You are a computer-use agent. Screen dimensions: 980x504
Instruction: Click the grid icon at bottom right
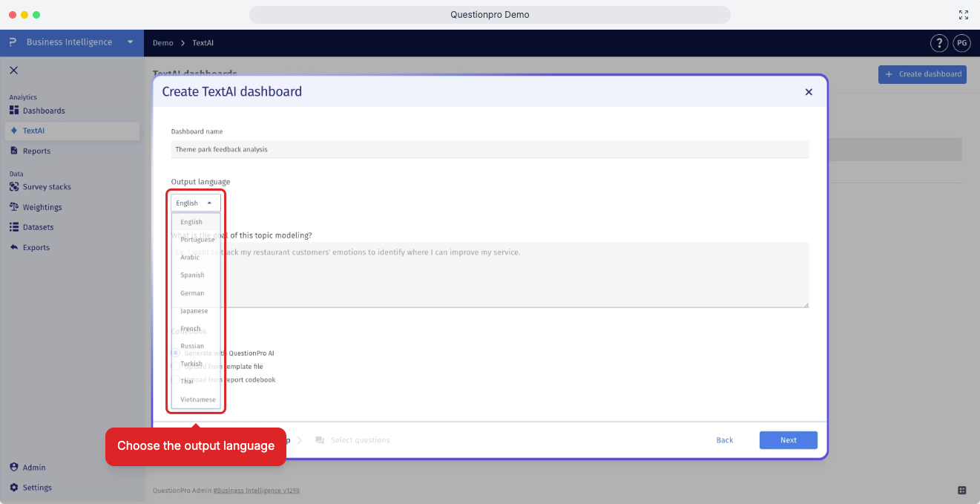point(962,490)
